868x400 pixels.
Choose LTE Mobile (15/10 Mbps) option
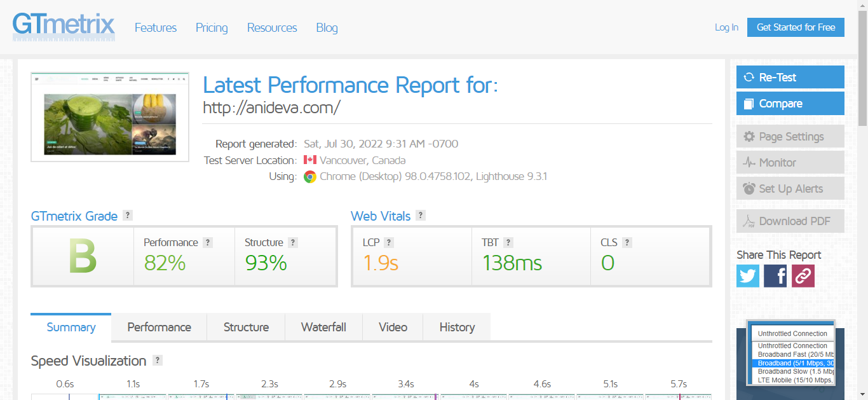pos(792,380)
